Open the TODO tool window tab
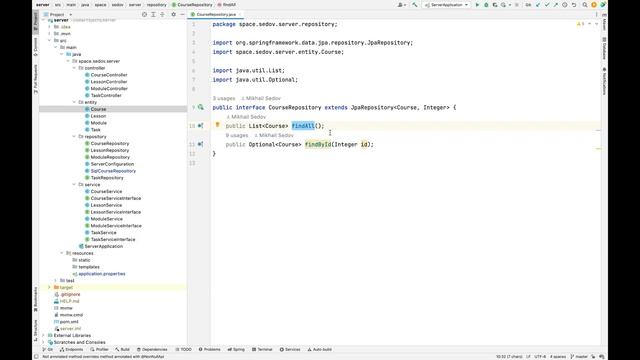Screen dimensions: 640x360 [x=183, y=349]
